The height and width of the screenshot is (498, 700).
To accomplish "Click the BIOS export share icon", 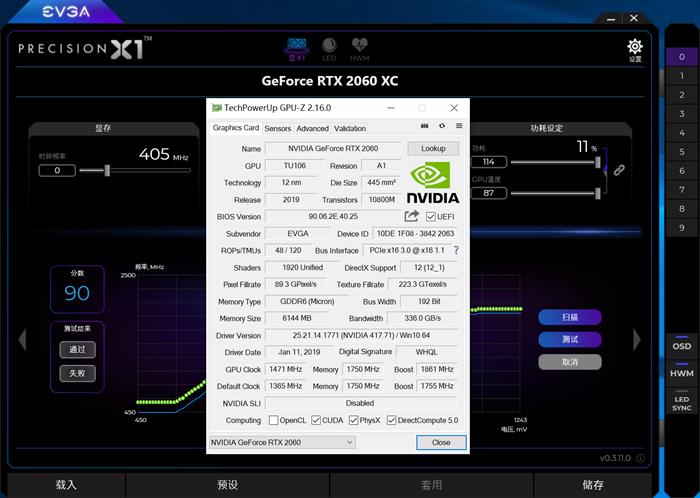I will click(x=411, y=216).
